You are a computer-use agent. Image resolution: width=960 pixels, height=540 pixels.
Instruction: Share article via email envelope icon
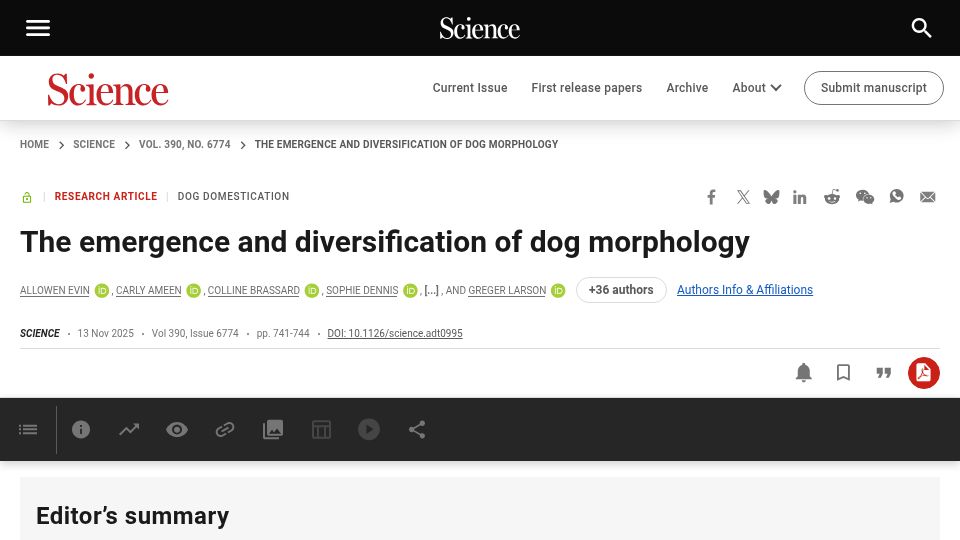928,197
